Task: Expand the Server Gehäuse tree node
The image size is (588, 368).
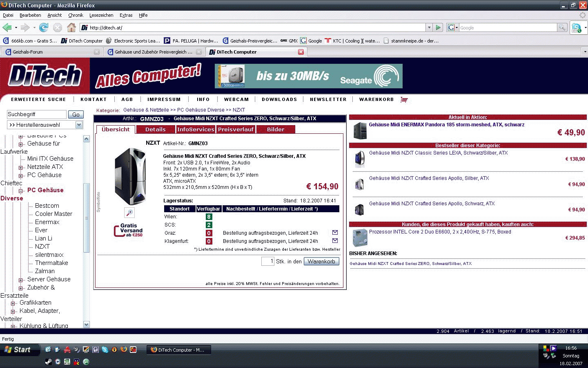Action: pos(20,280)
